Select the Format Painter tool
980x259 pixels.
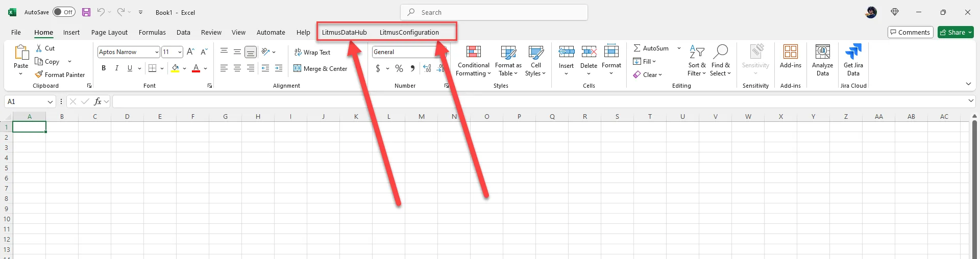point(60,74)
